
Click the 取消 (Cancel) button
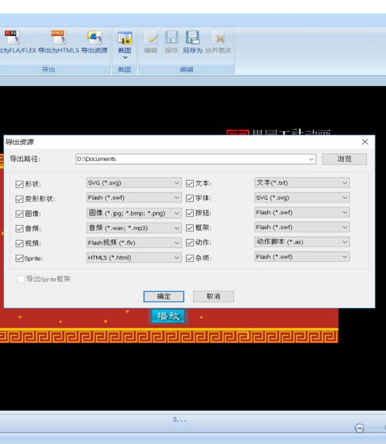(x=213, y=296)
